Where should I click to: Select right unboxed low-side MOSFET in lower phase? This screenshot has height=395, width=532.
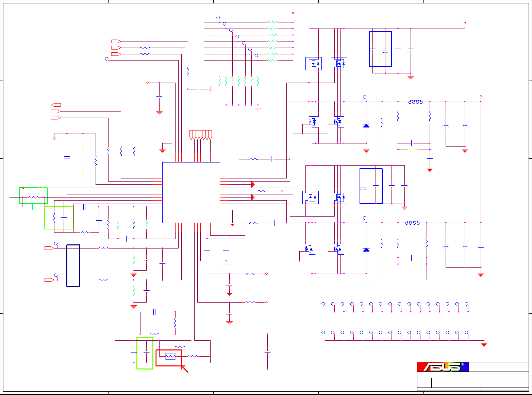point(337,249)
